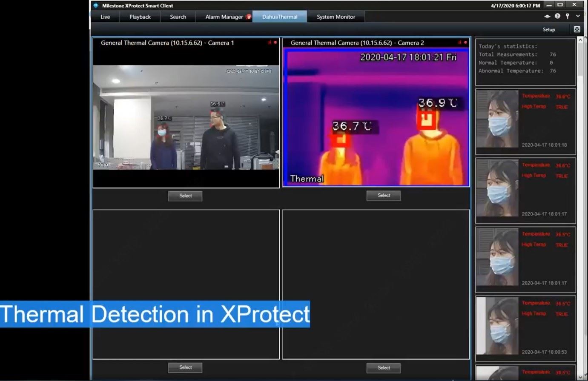Select the DahuaThermal tab

[280, 17]
